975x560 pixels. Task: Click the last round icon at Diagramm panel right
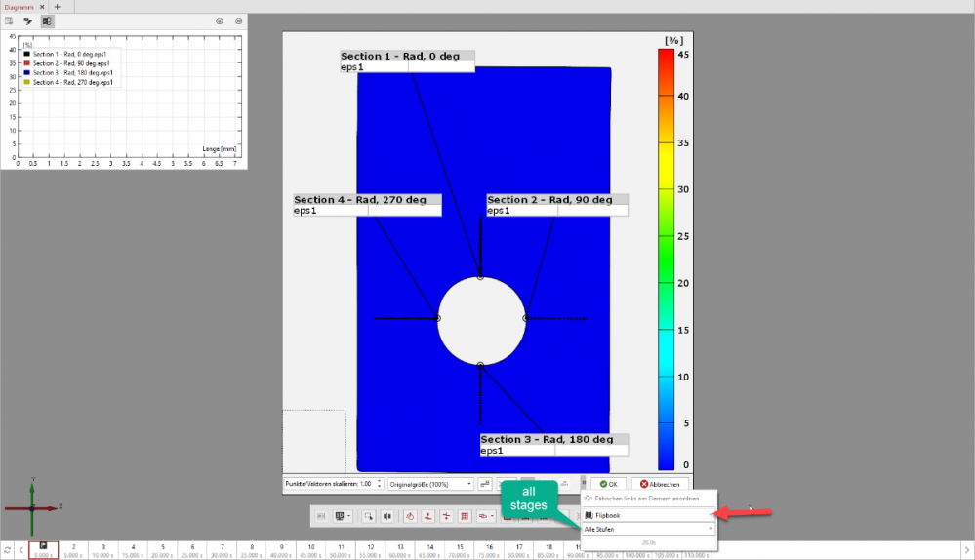(238, 20)
